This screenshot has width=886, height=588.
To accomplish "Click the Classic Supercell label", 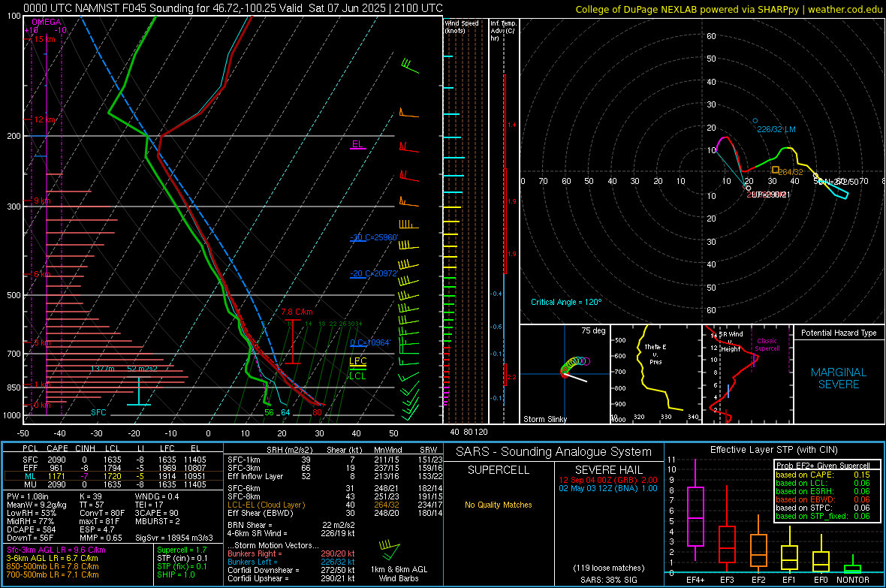I will (767, 345).
